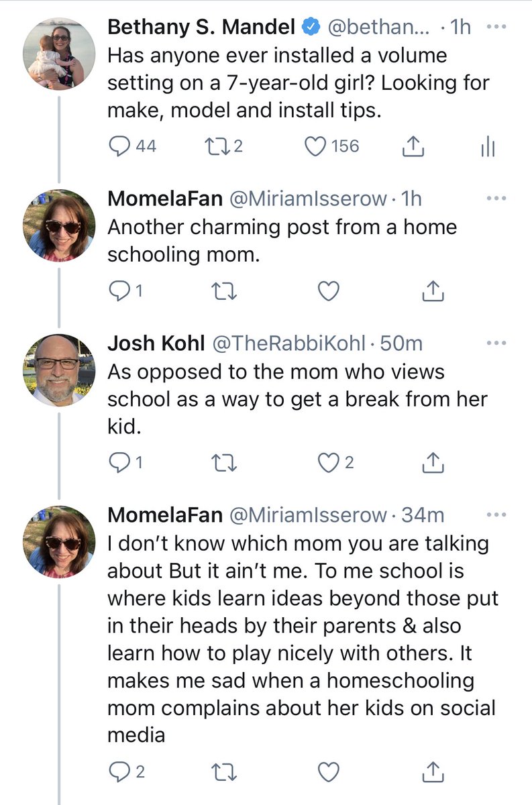
Task: Share MomelaFan's 'home schooling mom' tweet
Action: [x=433, y=290]
